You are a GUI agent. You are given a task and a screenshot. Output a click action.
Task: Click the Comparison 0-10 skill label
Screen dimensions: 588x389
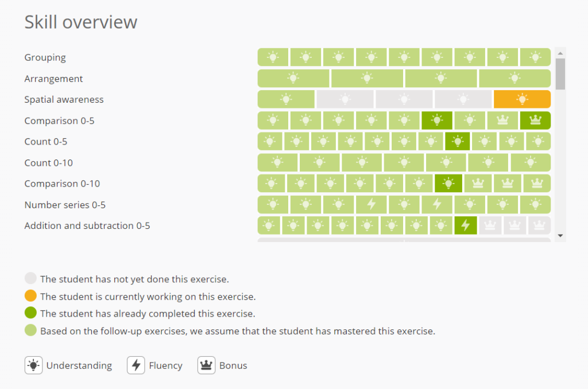point(62,184)
